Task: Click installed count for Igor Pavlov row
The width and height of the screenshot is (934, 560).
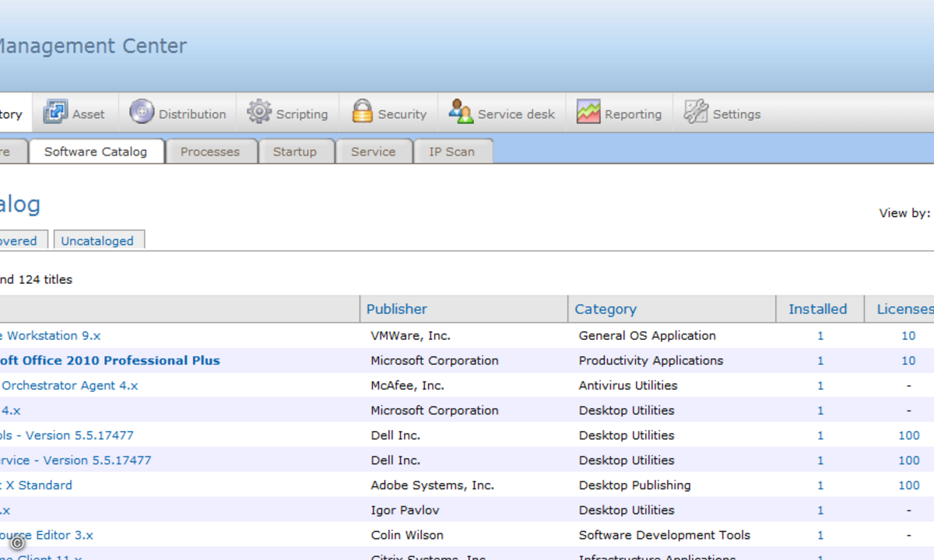Action: [820, 510]
